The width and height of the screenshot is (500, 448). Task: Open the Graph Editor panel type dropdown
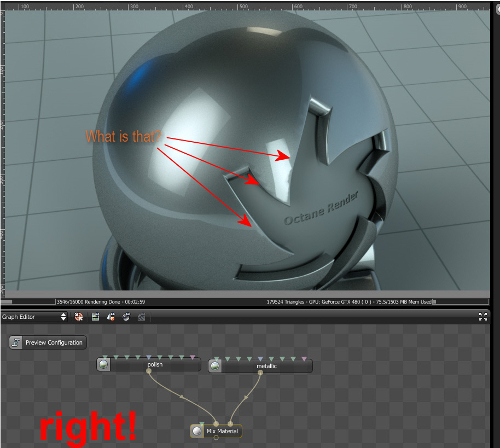pyautogui.click(x=34, y=317)
